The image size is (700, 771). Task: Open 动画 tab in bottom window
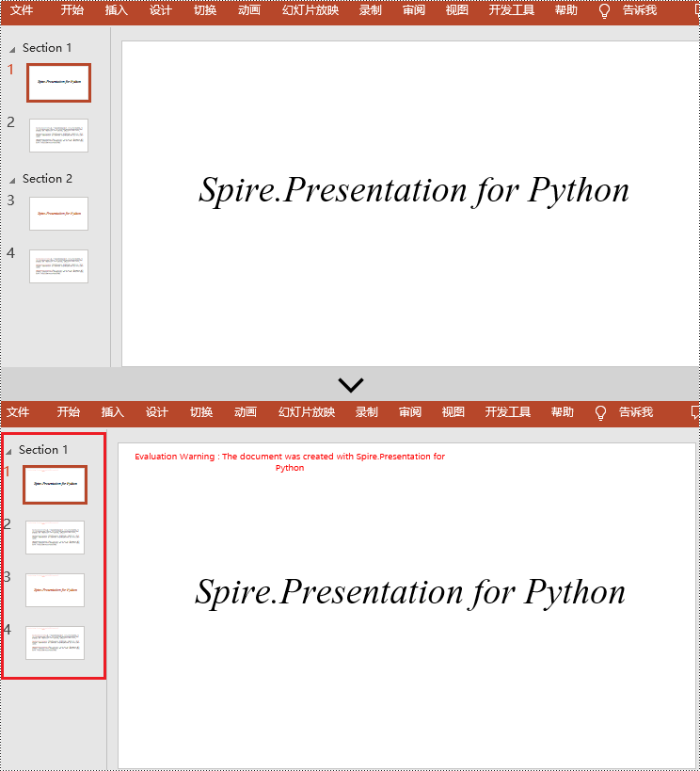245,412
